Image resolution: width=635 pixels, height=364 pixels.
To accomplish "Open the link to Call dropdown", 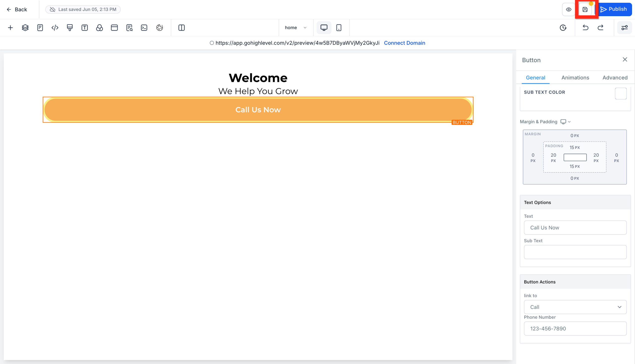I will pyautogui.click(x=575, y=307).
